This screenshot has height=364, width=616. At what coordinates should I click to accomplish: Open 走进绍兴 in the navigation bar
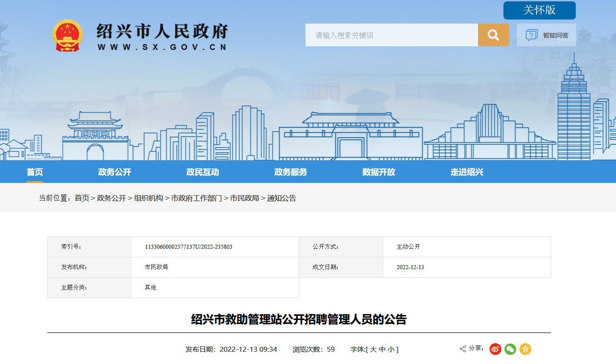[x=467, y=172]
